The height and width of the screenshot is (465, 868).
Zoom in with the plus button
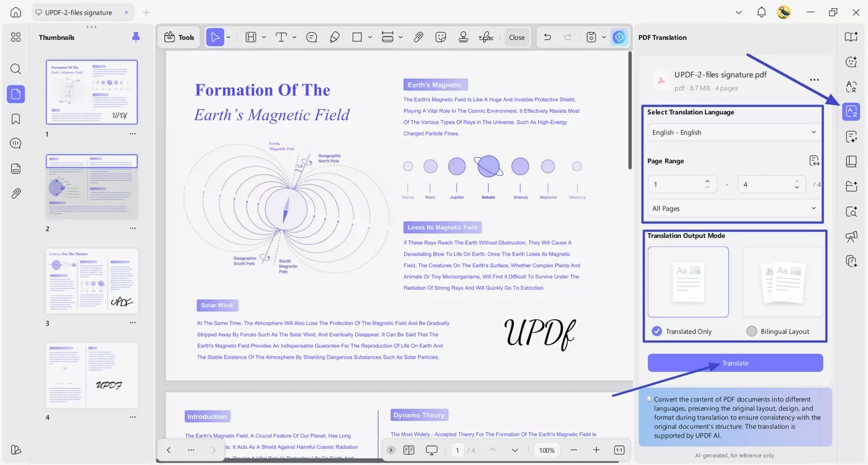(596, 450)
